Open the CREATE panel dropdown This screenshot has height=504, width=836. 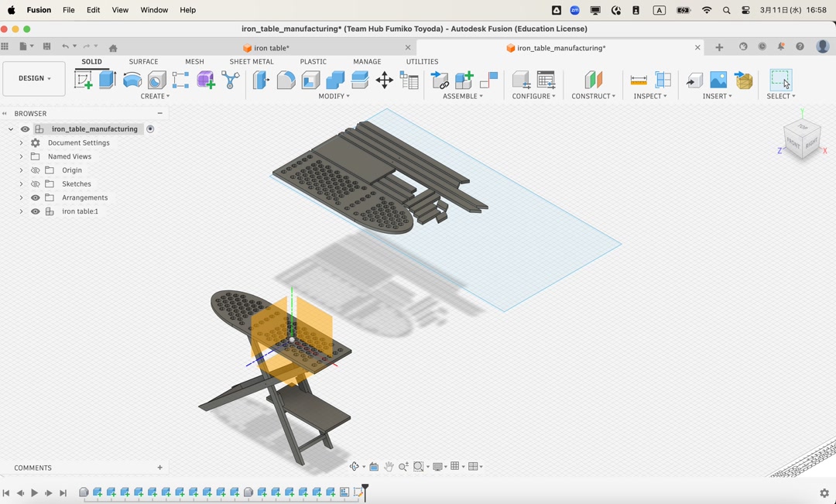tap(155, 96)
